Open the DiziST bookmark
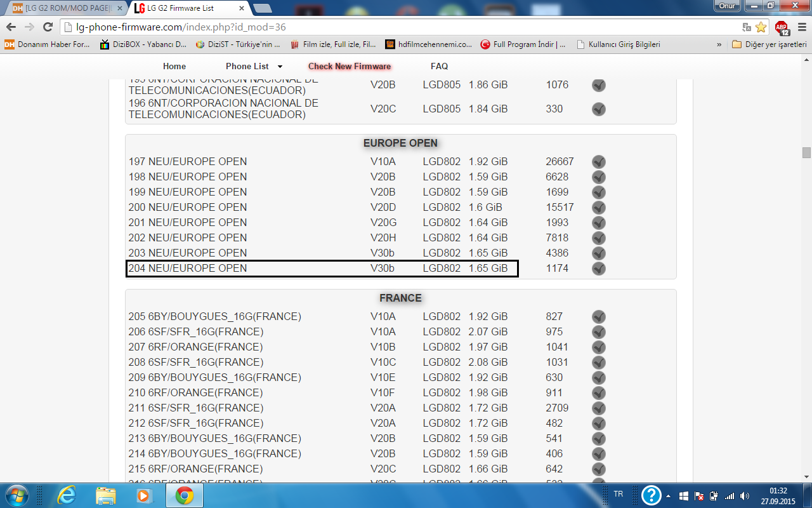The height and width of the screenshot is (508, 812). [x=239, y=44]
